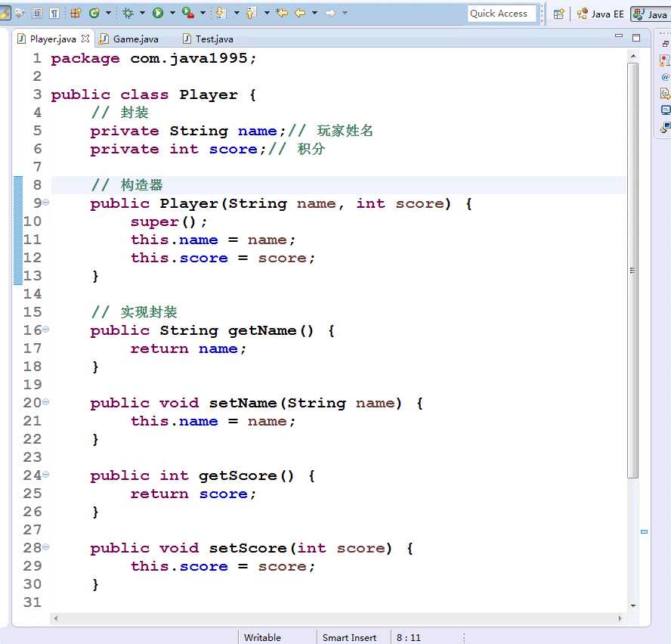
Task: Click the 8 : 11 cursor position status
Action: (x=409, y=637)
